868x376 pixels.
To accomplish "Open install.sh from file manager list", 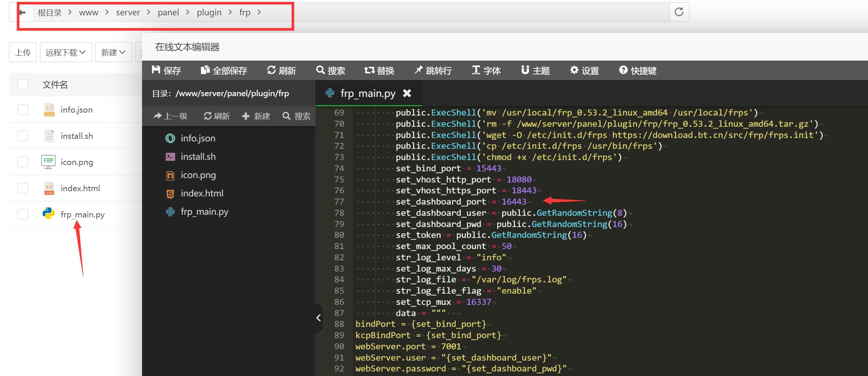I will pos(77,136).
